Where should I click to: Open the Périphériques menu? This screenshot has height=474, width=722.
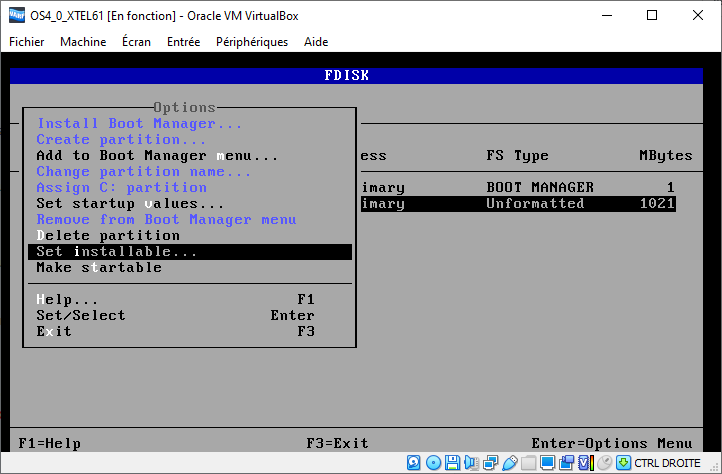[x=252, y=42]
